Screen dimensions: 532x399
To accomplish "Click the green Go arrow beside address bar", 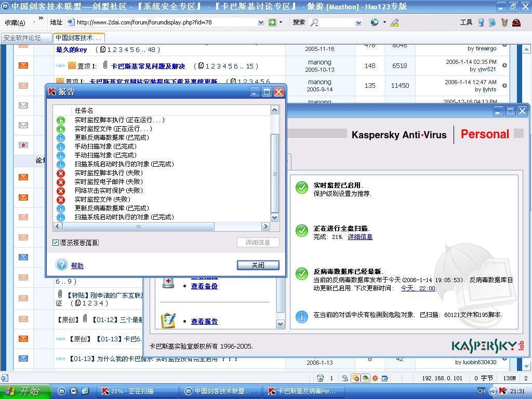I will point(272,22).
